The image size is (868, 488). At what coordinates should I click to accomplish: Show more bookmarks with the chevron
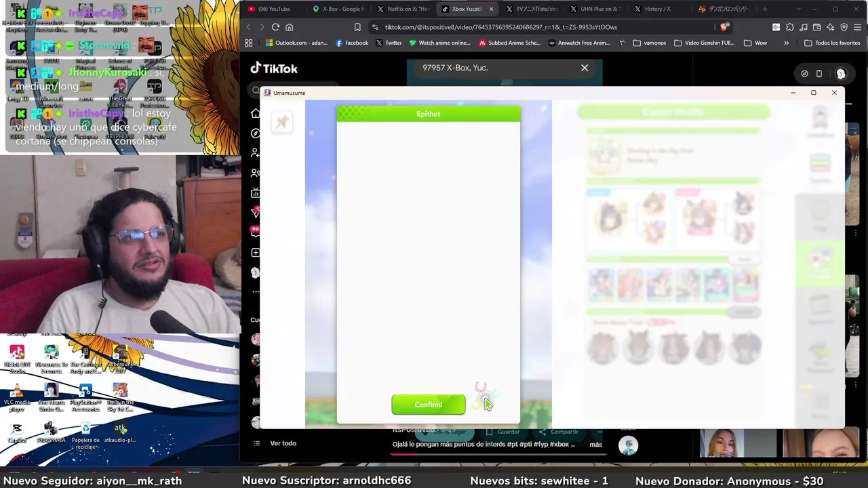click(x=786, y=43)
